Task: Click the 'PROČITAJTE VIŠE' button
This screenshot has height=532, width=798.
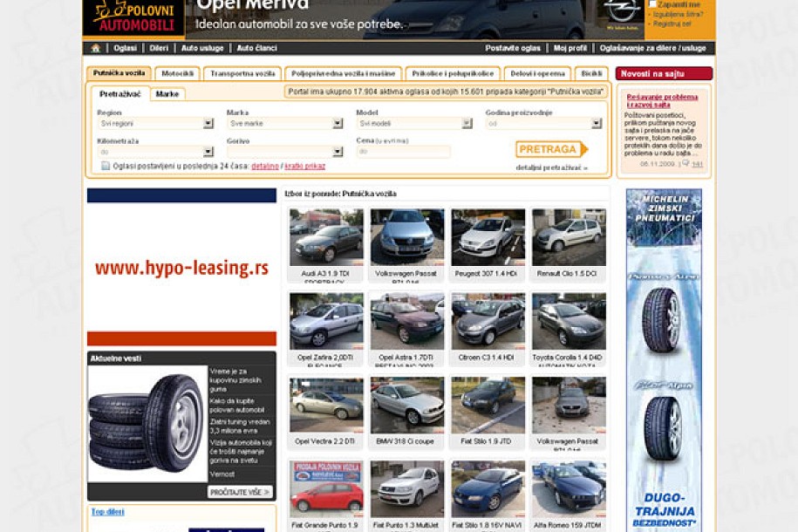Action: tap(240, 492)
